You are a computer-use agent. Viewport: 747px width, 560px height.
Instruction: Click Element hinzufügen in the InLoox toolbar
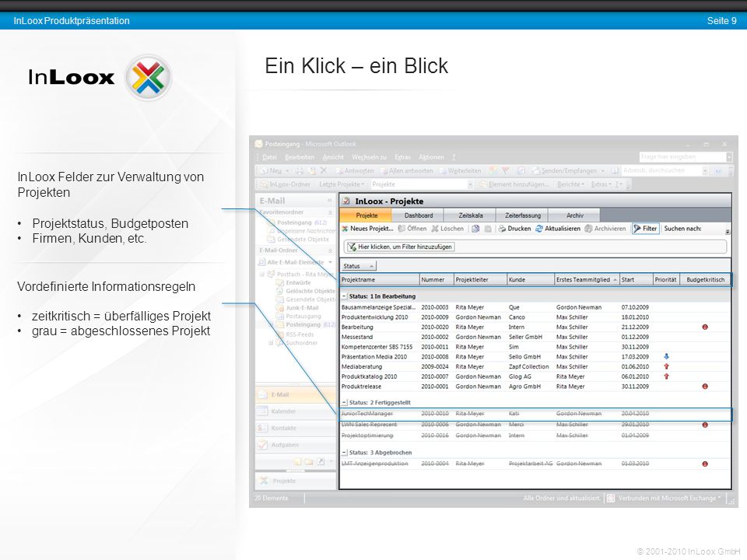(x=515, y=184)
